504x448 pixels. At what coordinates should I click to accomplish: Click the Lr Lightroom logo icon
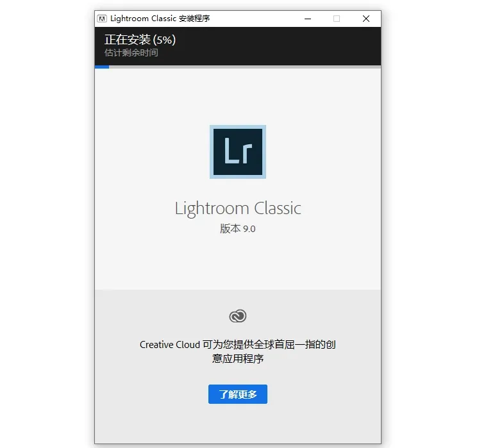237,152
